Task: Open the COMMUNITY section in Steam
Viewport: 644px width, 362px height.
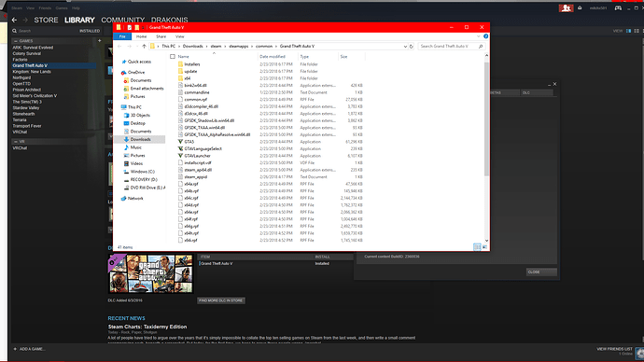Action: click(123, 20)
